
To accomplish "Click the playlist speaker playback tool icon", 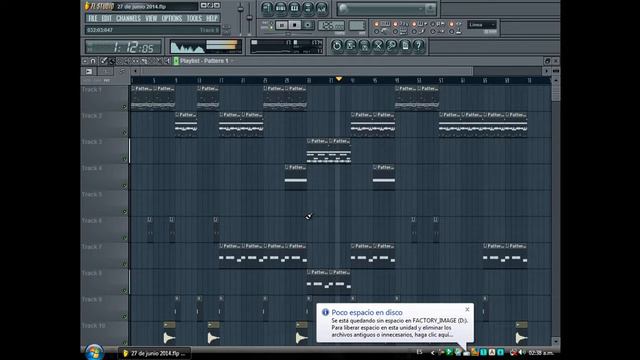I will tap(167, 61).
